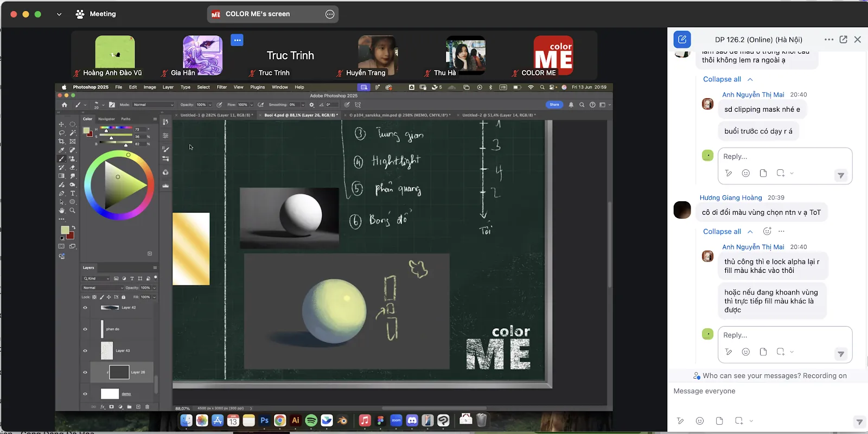Open the Photoshop notifications bell
This screenshot has height=434, width=868.
(x=571, y=105)
